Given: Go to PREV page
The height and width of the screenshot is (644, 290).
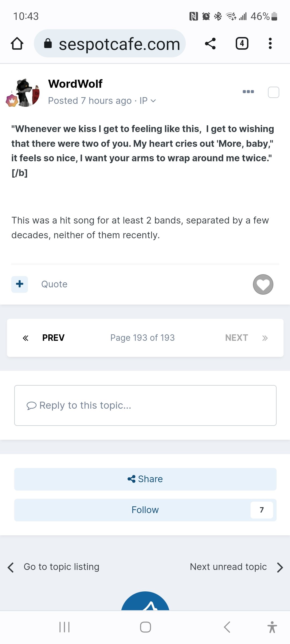Looking at the screenshot, I should 53,338.
